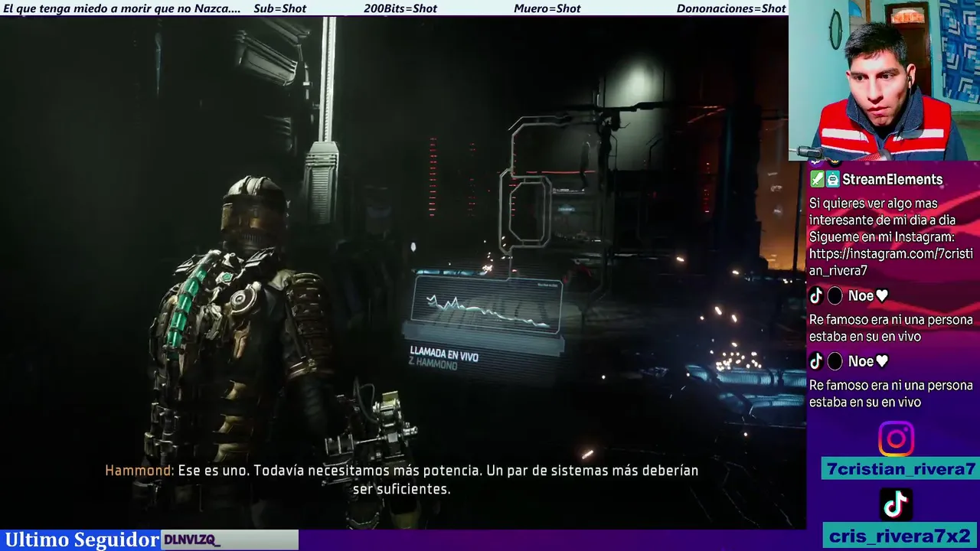
Task: Click the white heart beside the first Noe name
Action: coord(882,296)
